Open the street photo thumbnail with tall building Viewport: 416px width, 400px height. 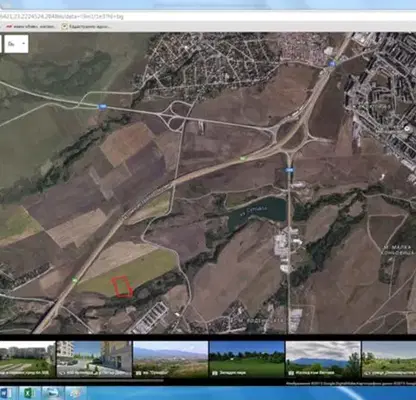tap(95, 359)
